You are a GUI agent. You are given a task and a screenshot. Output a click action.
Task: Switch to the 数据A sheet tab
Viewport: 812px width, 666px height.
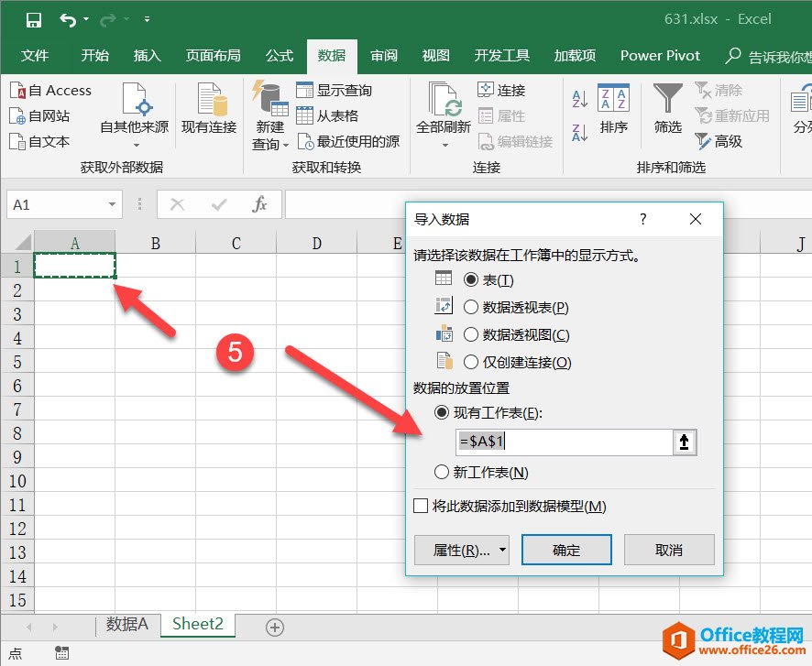click(126, 625)
